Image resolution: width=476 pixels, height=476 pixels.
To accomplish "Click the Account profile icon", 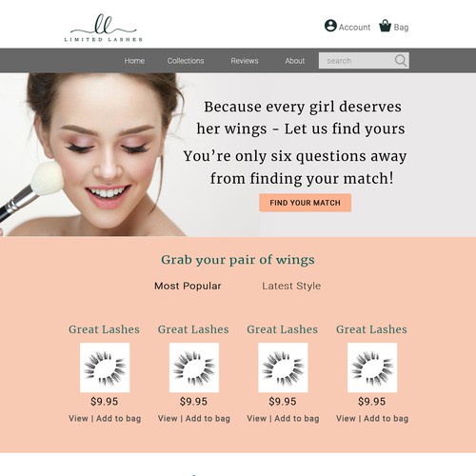I will pos(330,26).
